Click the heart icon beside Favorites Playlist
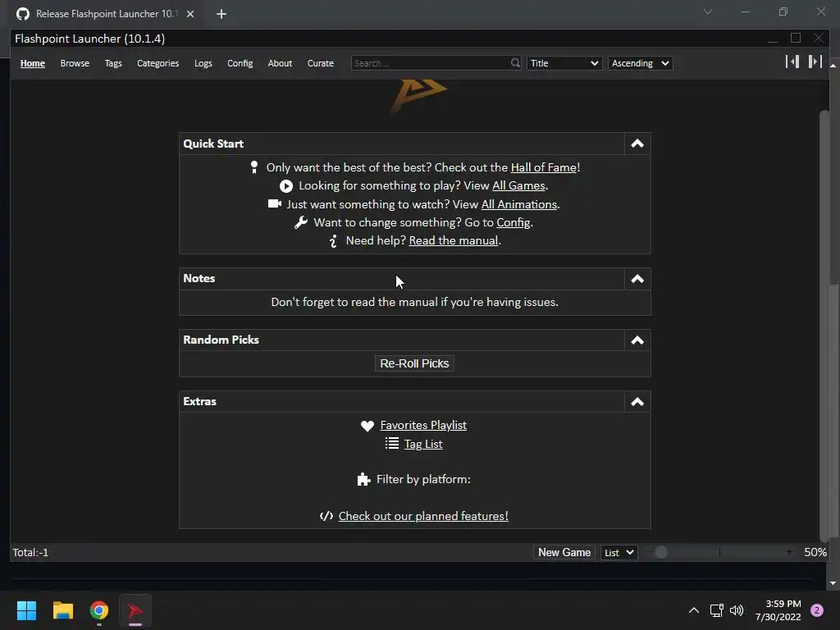840x630 pixels. click(367, 426)
